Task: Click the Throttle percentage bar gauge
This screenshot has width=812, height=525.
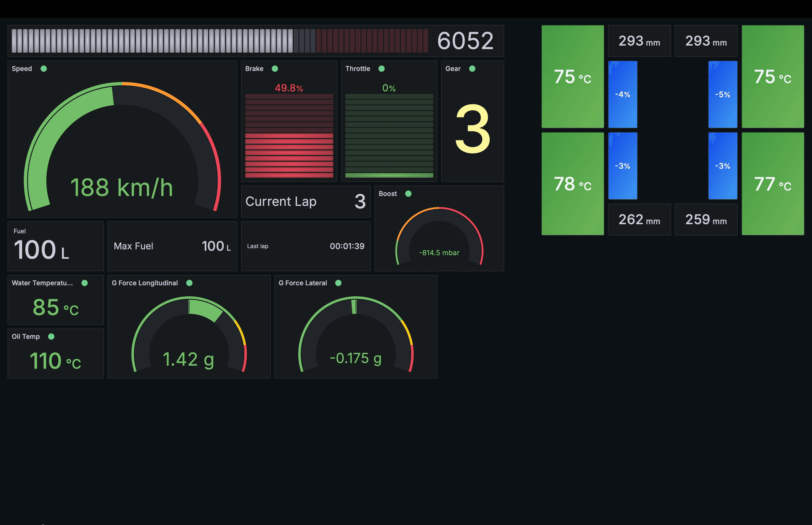Action: (389, 136)
